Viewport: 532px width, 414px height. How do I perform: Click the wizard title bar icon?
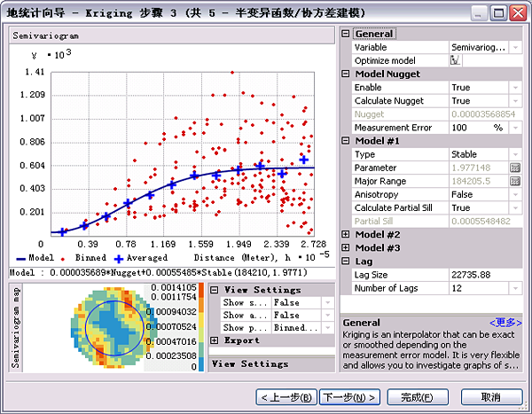click(x=10, y=13)
